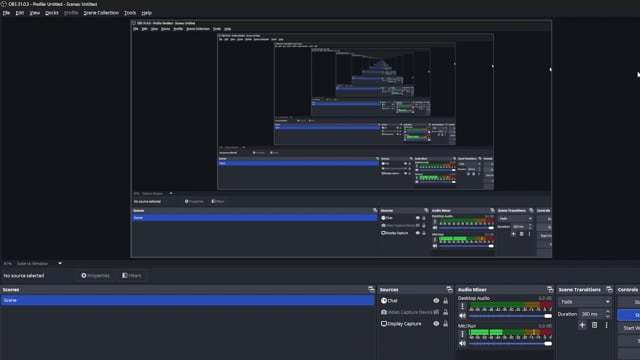This screenshot has height=360, width=640.
Task: Select the Scene row in Scenes list
Action: click(x=187, y=300)
